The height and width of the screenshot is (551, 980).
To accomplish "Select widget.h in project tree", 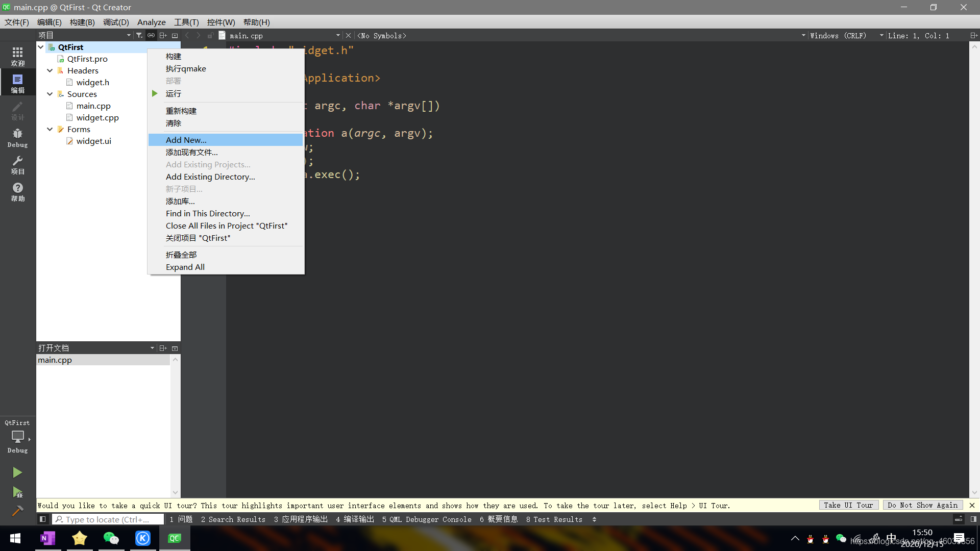I will (92, 82).
